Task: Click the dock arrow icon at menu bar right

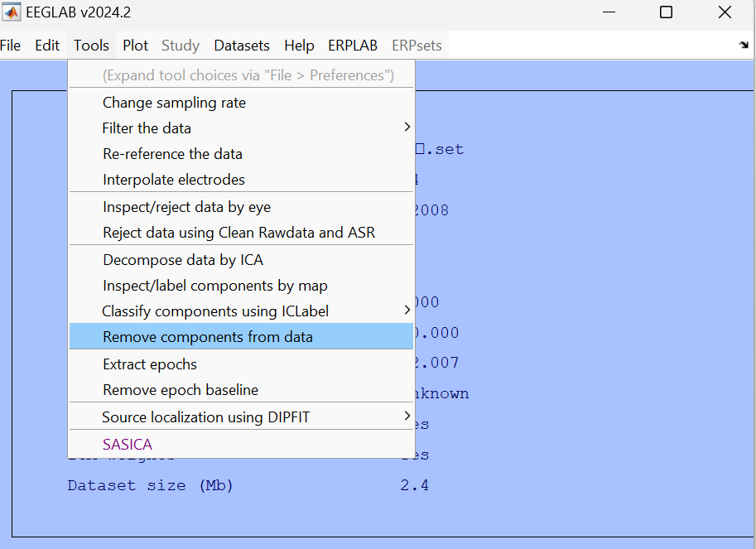Action: click(744, 45)
